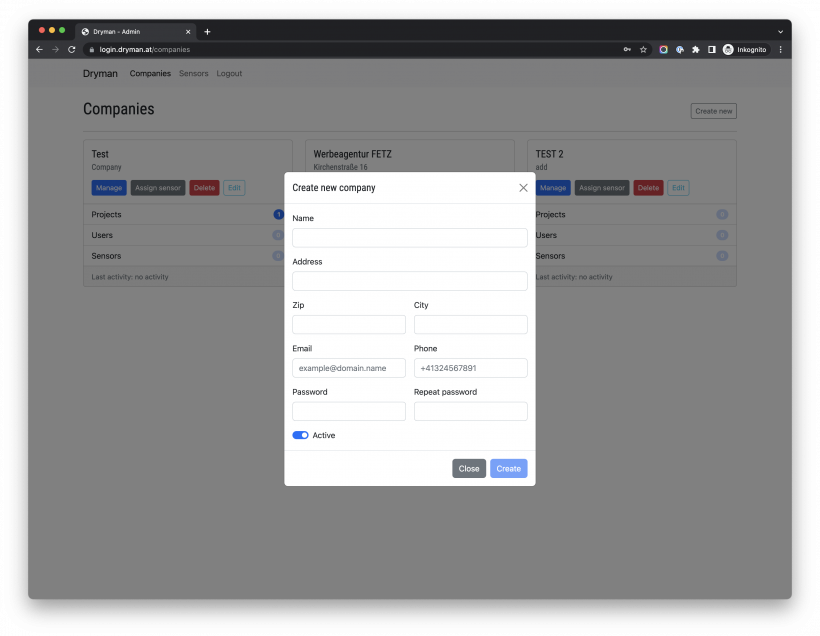
Task: Click the Address input field
Action: [409, 281]
